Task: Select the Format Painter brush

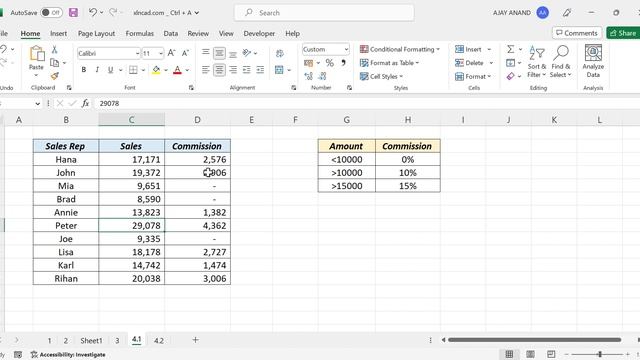Action: click(x=55, y=76)
